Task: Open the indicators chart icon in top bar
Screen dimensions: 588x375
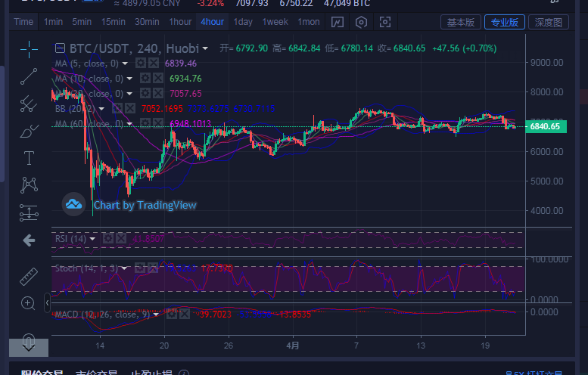Action: point(337,22)
